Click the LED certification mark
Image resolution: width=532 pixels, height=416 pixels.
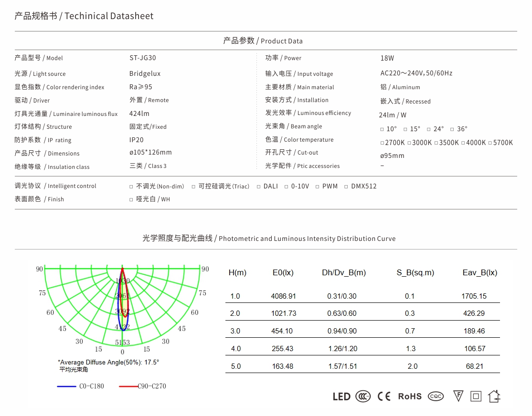tap(341, 396)
